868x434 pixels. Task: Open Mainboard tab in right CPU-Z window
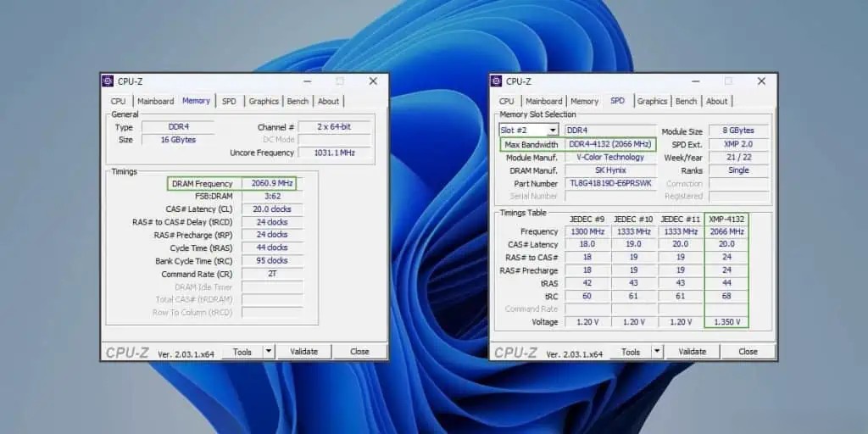pos(544,102)
